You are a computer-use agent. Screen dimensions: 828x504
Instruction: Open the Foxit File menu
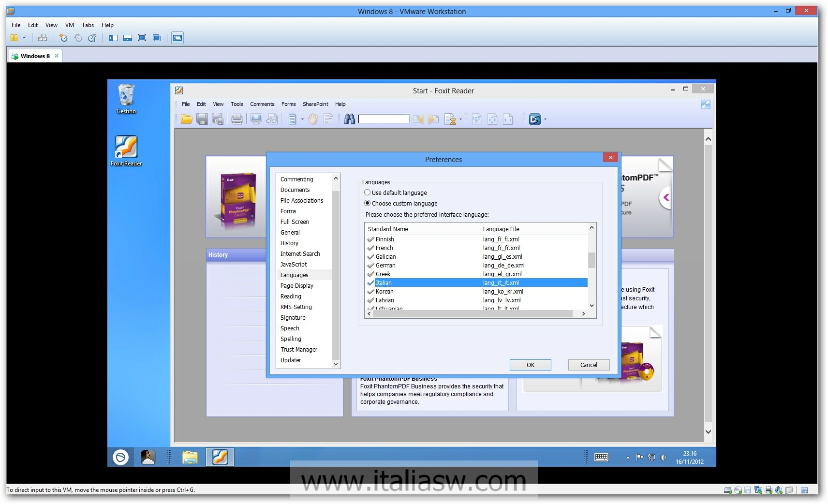[186, 104]
